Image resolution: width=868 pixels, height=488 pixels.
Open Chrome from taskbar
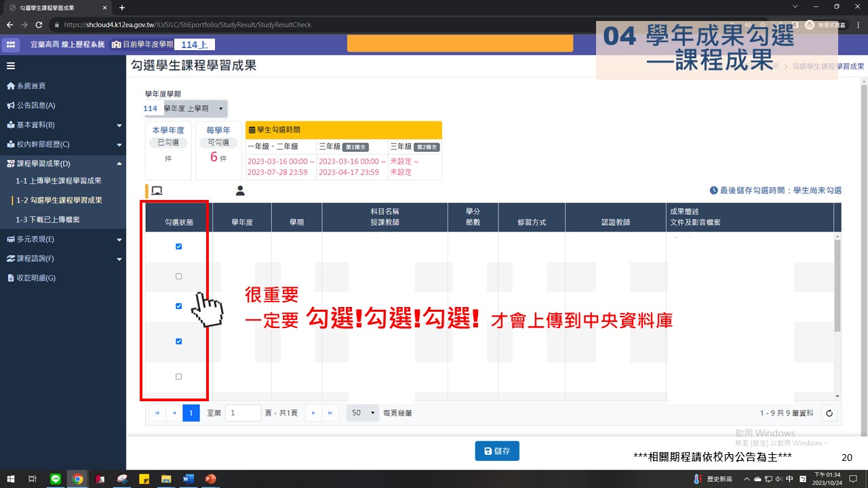tap(77, 479)
